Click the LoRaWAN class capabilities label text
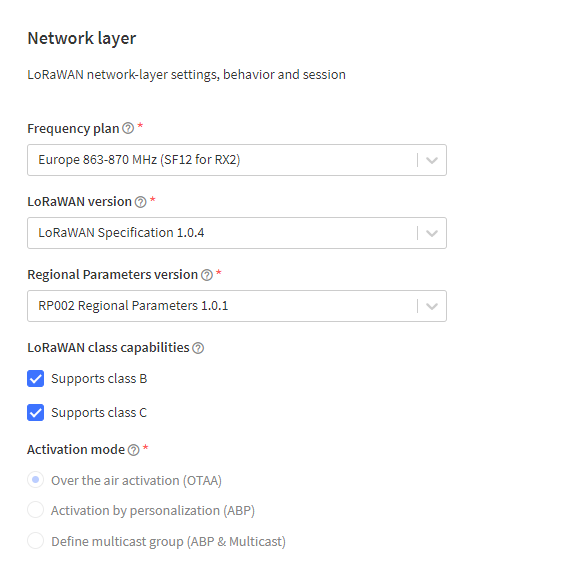This screenshot has width=577, height=567. coord(108,347)
